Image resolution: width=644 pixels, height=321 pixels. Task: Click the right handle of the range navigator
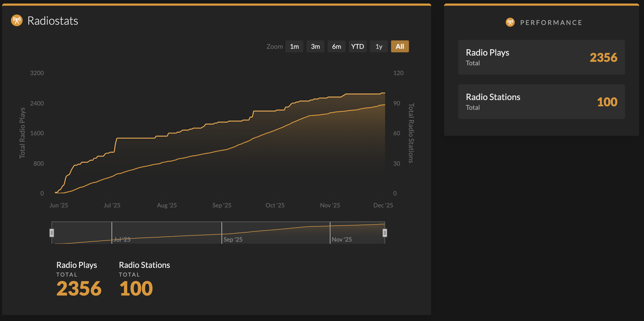[385, 233]
